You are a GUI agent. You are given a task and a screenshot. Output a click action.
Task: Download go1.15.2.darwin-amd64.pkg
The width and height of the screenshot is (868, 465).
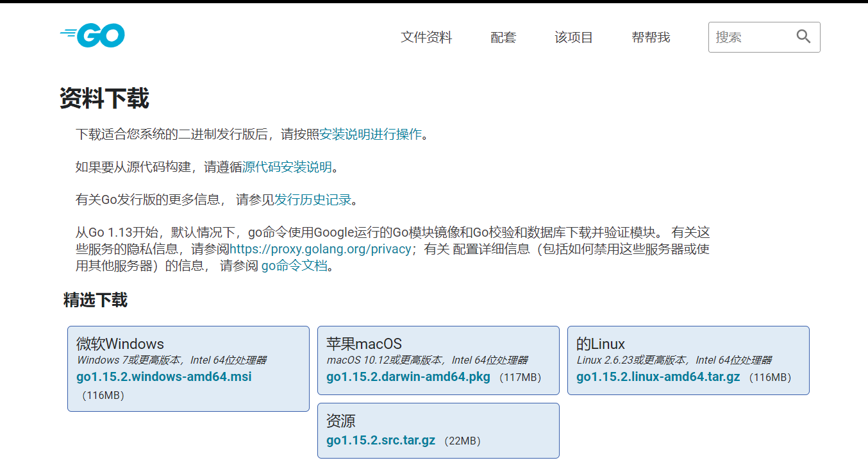pyautogui.click(x=408, y=376)
